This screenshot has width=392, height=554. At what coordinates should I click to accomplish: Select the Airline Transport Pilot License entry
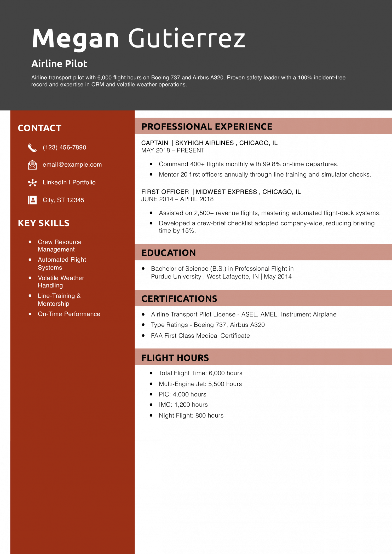(x=244, y=314)
